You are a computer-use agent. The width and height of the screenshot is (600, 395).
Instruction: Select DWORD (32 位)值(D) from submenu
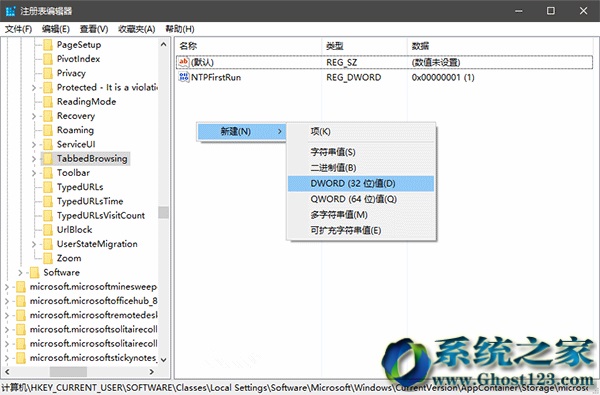pos(361,183)
